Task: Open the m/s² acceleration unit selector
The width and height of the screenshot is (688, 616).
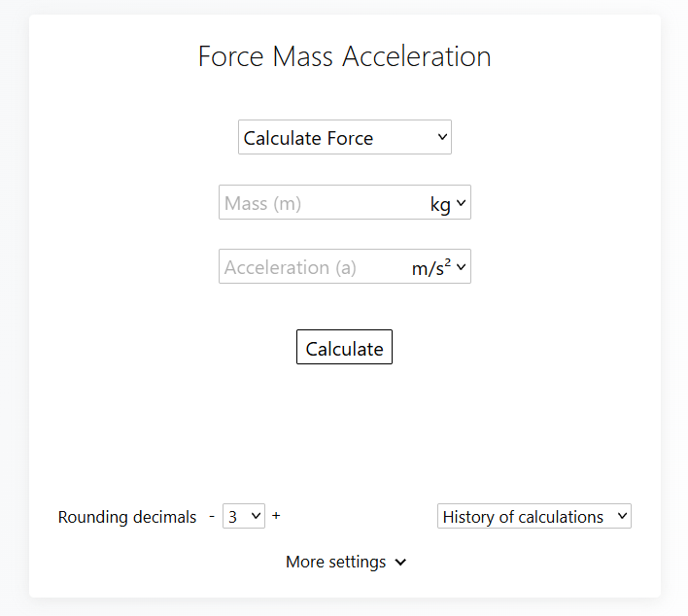Action: pyautogui.click(x=439, y=267)
